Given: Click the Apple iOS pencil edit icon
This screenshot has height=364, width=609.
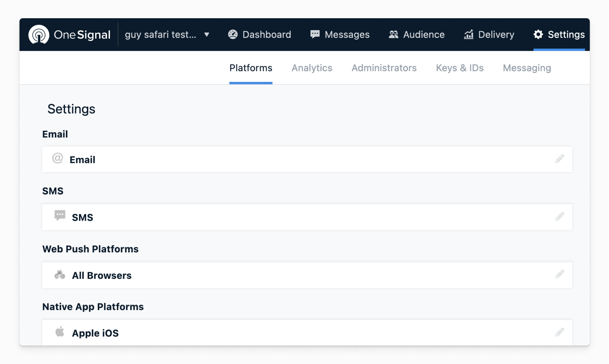Looking at the screenshot, I should [x=560, y=332].
